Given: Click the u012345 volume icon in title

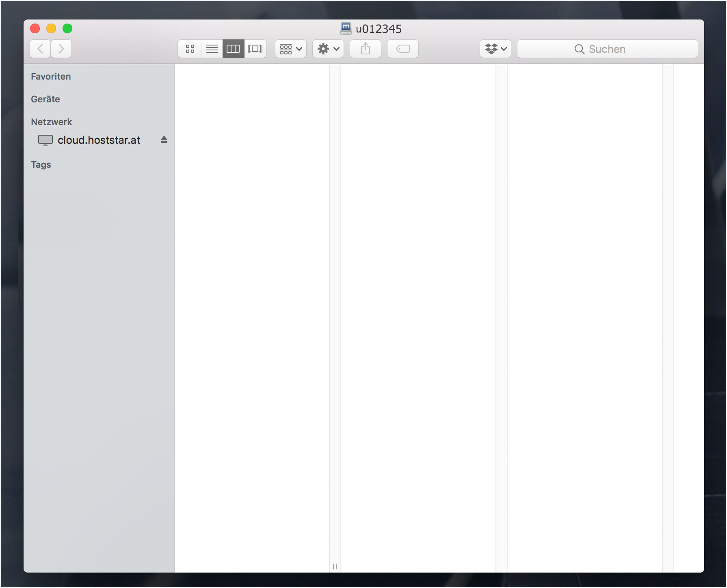Looking at the screenshot, I should 346,28.
